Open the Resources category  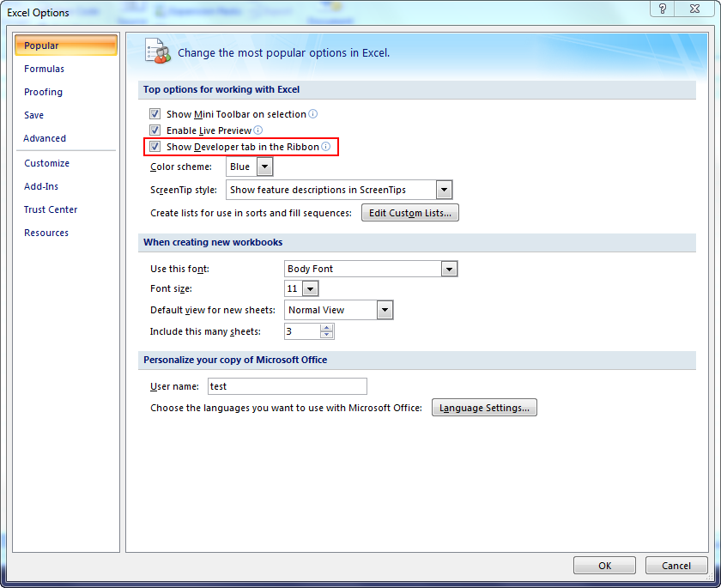click(46, 233)
